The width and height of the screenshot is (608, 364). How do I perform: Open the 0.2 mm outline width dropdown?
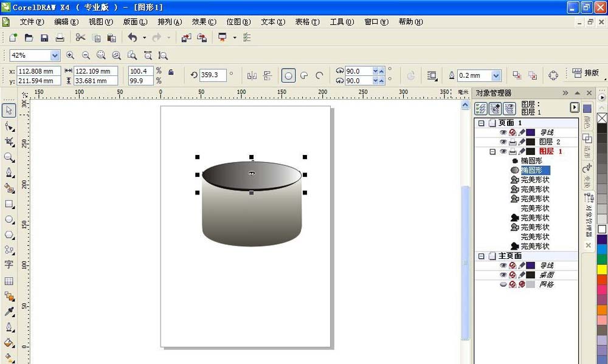496,76
